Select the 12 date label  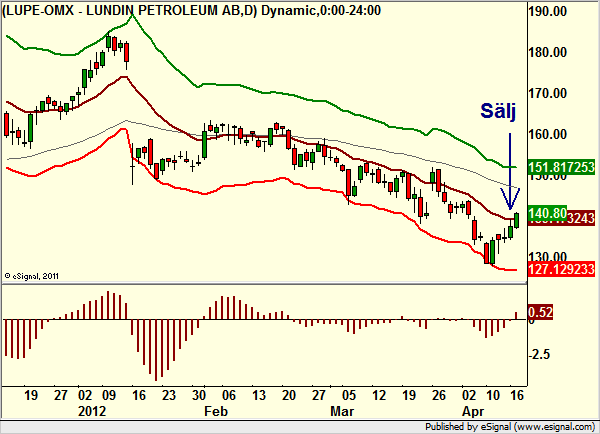(379, 395)
